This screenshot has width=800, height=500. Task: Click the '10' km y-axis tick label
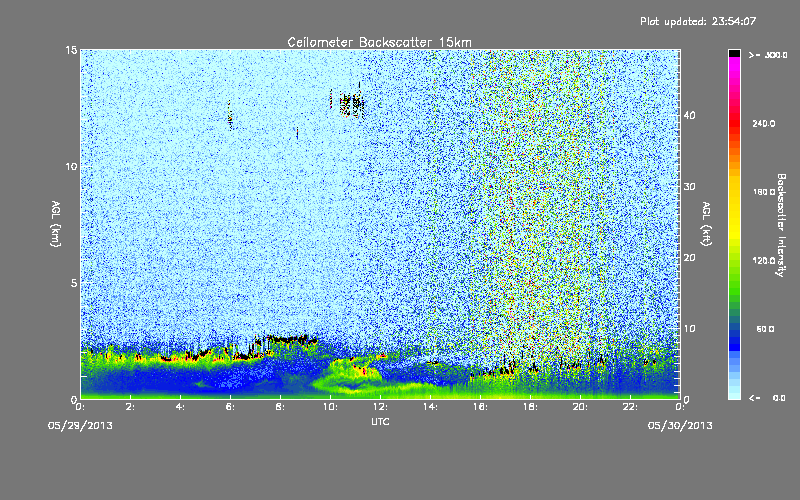[x=71, y=166]
